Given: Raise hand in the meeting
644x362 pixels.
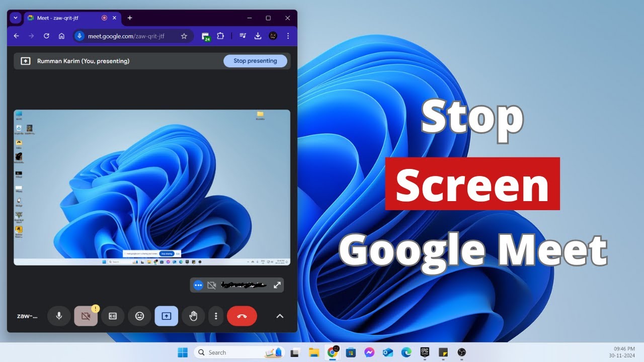Looking at the screenshot, I should [193, 316].
